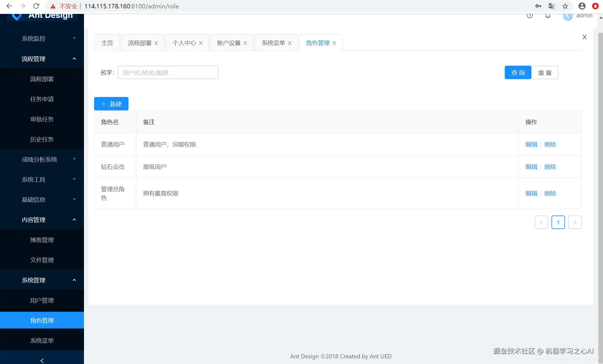Image resolution: width=603 pixels, height=364 pixels.
Task: Switch to the 个人中心 tab
Action: 184,43
